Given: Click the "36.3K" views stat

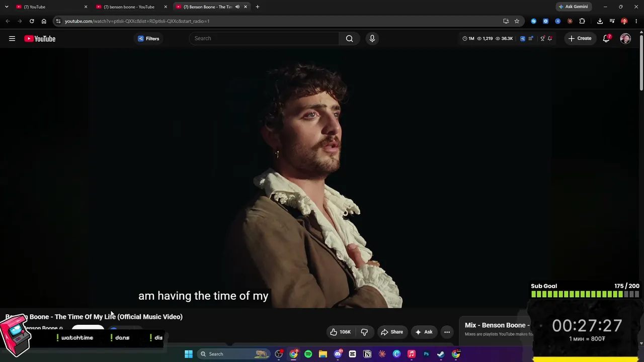Looking at the screenshot, I should tap(504, 39).
